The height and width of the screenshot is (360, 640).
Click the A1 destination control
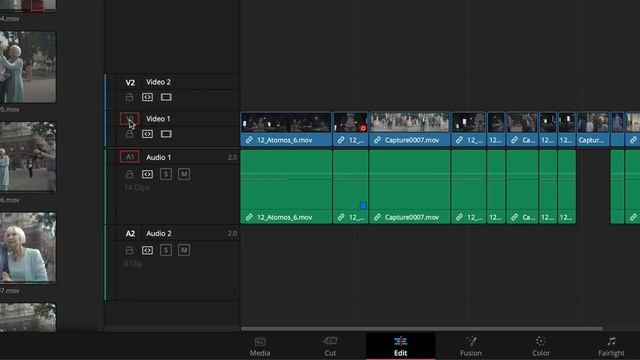pos(130,157)
